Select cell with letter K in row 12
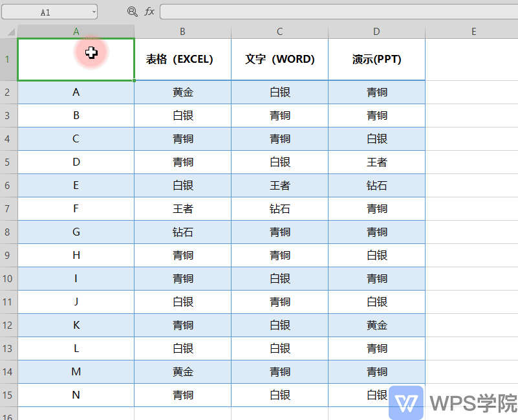 [x=76, y=325]
